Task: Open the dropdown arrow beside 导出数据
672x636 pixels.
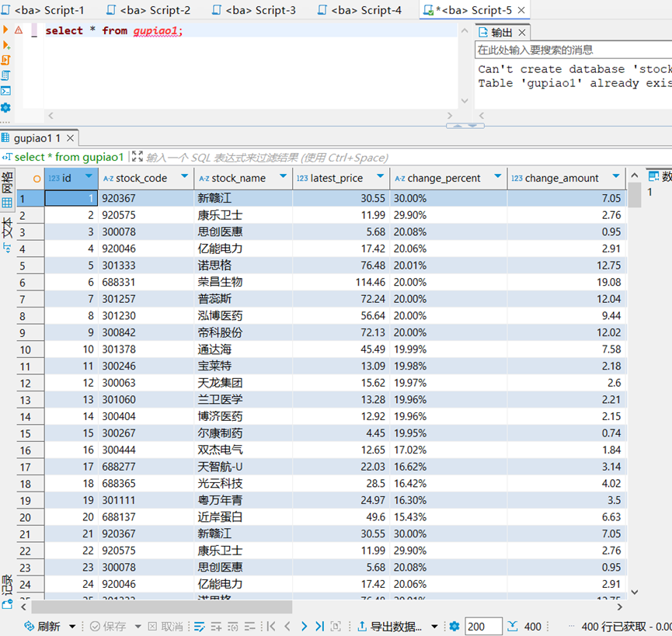Action: click(x=434, y=627)
